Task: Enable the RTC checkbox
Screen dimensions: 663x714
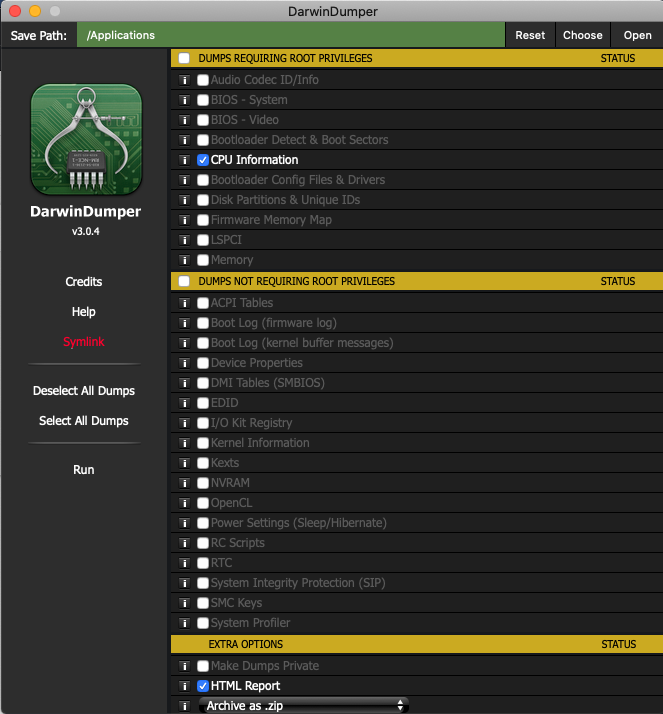Action: click(x=203, y=563)
